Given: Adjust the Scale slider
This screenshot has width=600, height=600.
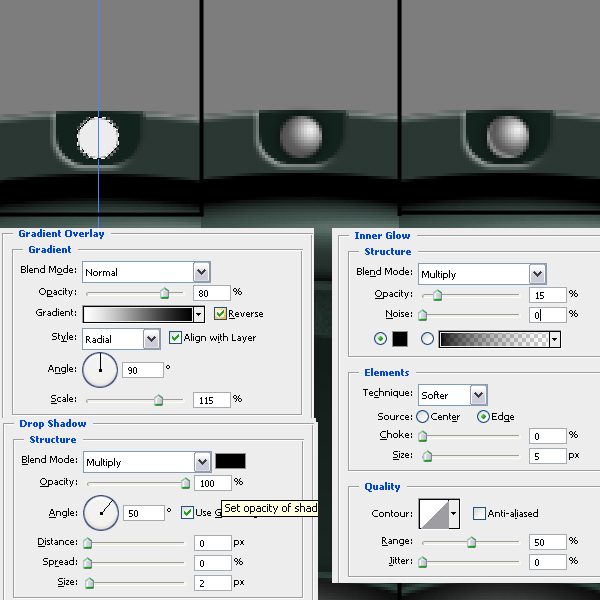Looking at the screenshot, I should click(x=158, y=400).
